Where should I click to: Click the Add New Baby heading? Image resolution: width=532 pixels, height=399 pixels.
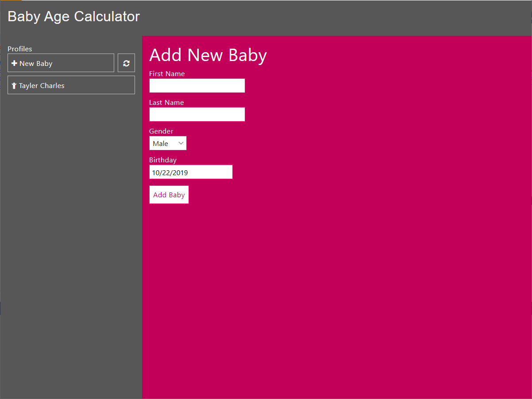point(208,55)
